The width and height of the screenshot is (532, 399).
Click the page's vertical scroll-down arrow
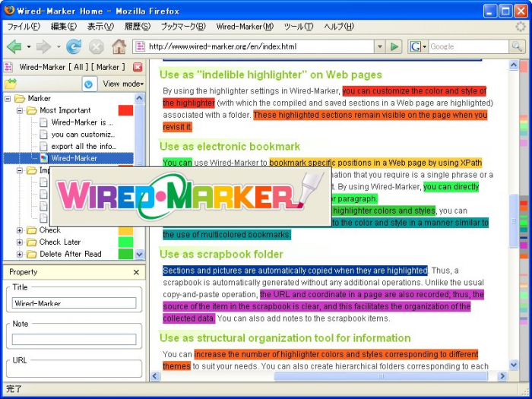coord(514,365)
